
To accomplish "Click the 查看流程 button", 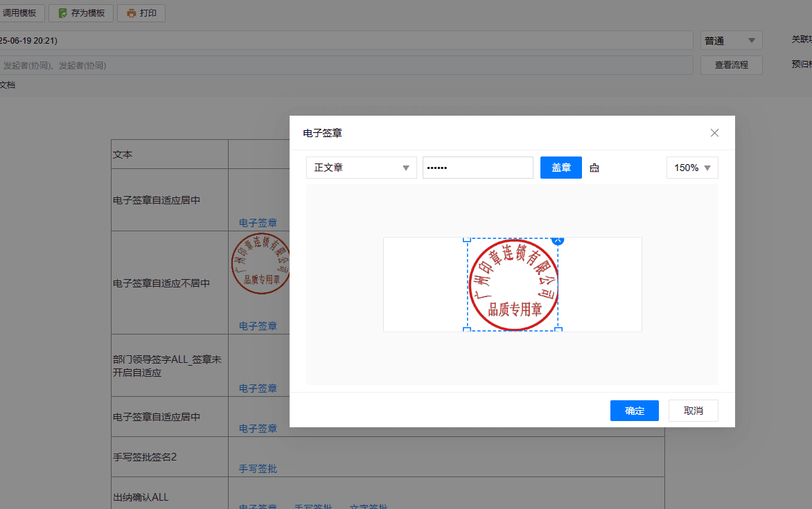I will (x=731, y=65).
